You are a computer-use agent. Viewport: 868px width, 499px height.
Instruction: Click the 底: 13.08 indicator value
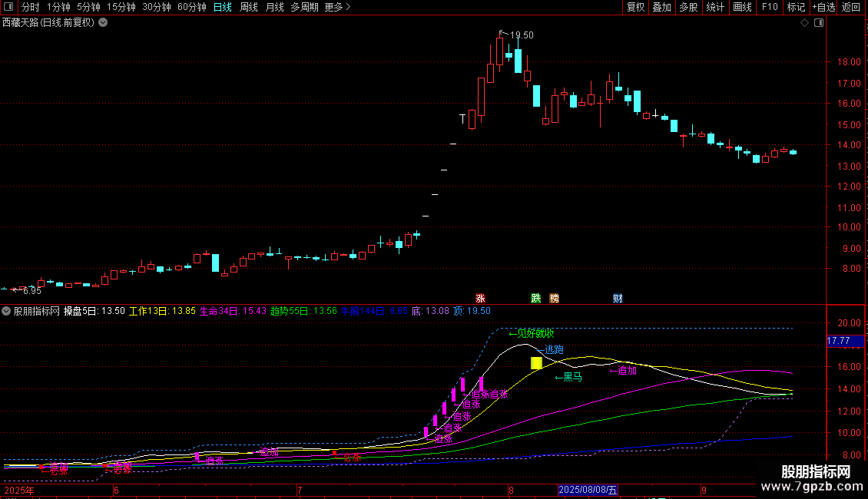tap(430, 311)
